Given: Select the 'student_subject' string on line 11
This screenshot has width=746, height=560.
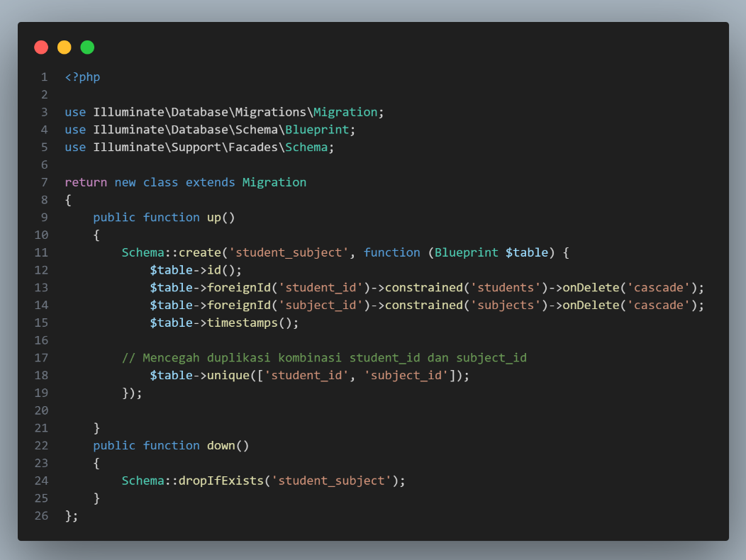Looking at the screenshot, I should pyautogui.click(x=287, y=252).
